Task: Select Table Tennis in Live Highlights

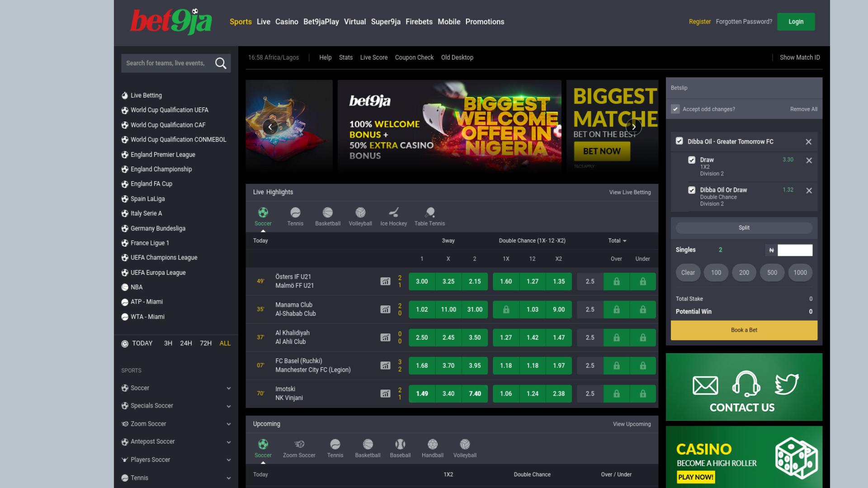Action: pyautogui.click(x=429, y=216)
